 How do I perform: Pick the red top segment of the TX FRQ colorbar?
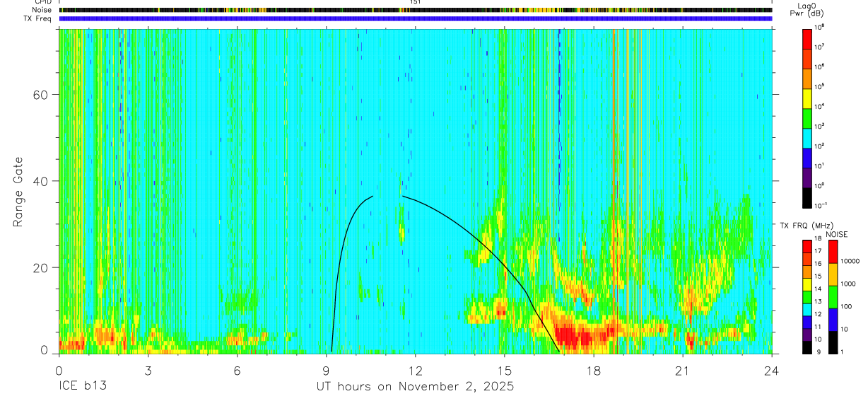(x=807, y=245)
